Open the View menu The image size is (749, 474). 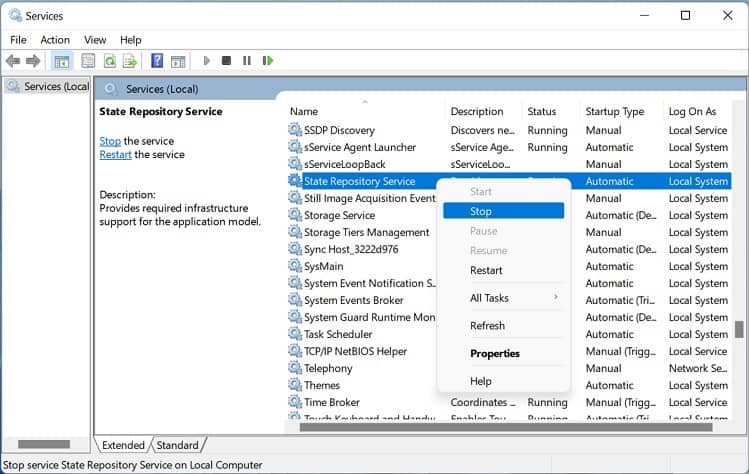[x=95, y=40]
